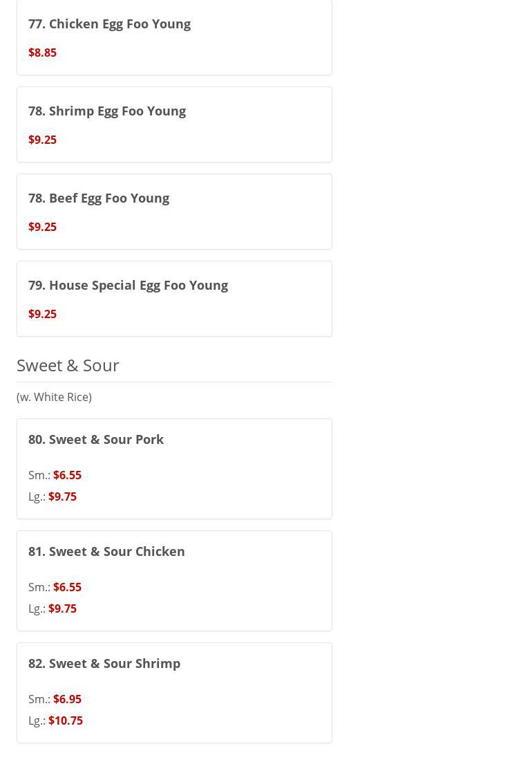Choose the $10.75 large Sweet & Sour Shrimp price

(x=66, y=721)
